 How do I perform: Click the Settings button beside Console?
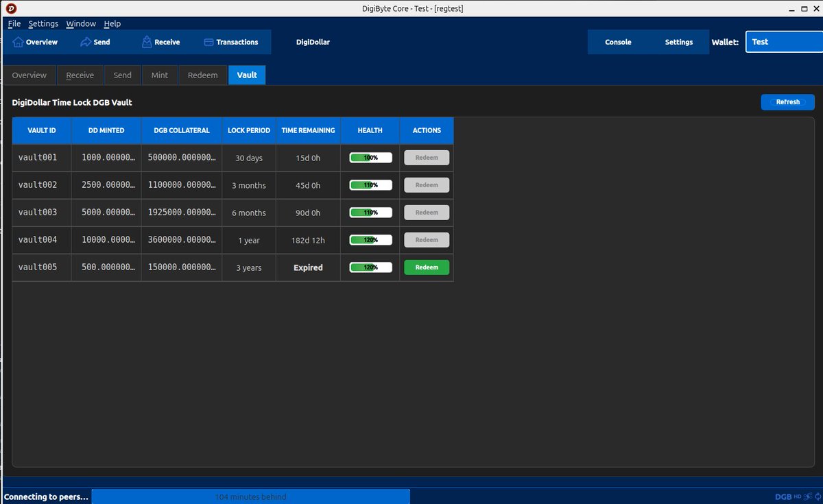pos(679,42)
